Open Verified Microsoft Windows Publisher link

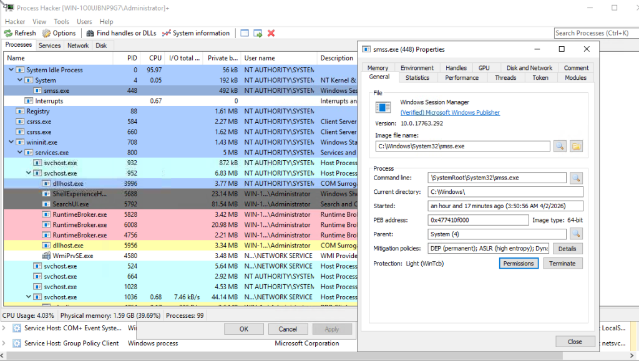[x=449, y=113]
